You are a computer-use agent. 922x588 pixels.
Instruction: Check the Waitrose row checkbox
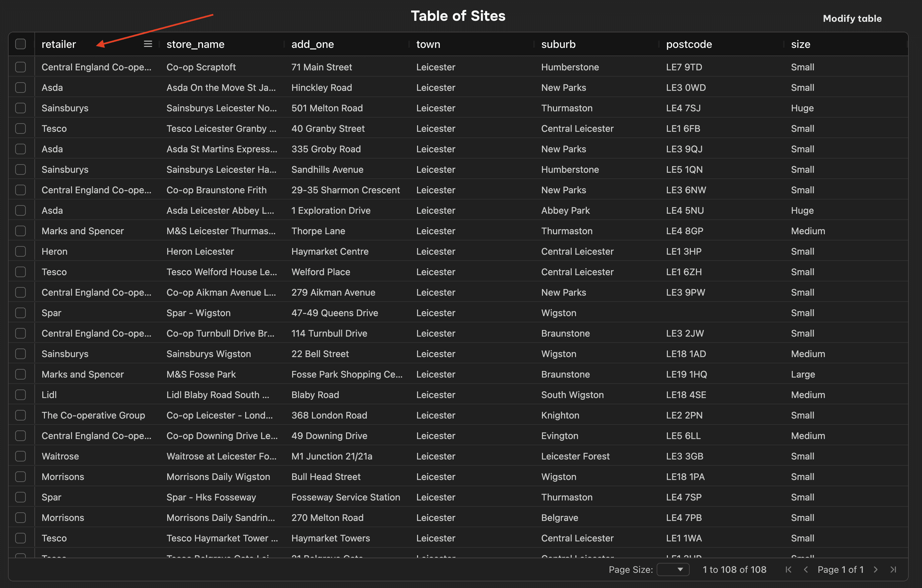pos(21,456)
